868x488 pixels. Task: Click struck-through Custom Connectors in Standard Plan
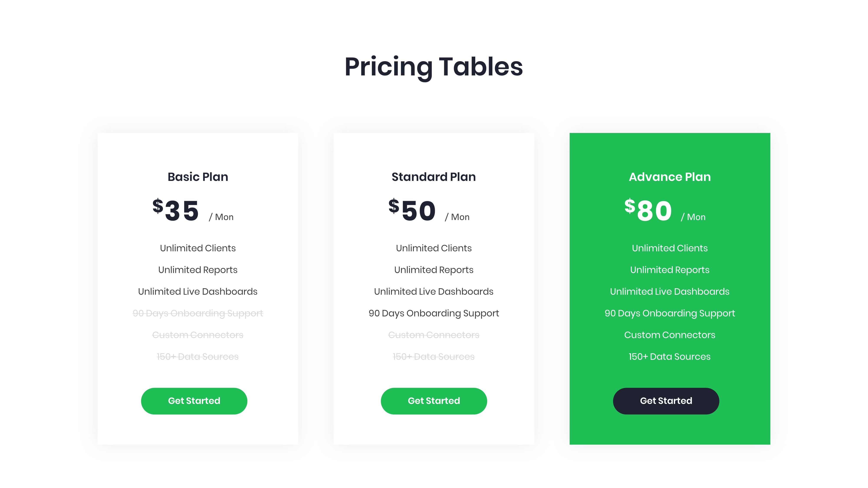pos(434,335)
